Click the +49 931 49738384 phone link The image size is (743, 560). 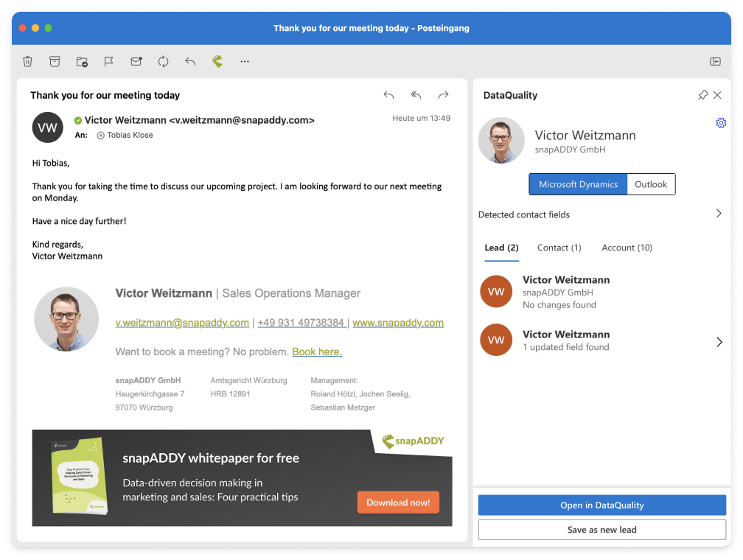(301, 323)
